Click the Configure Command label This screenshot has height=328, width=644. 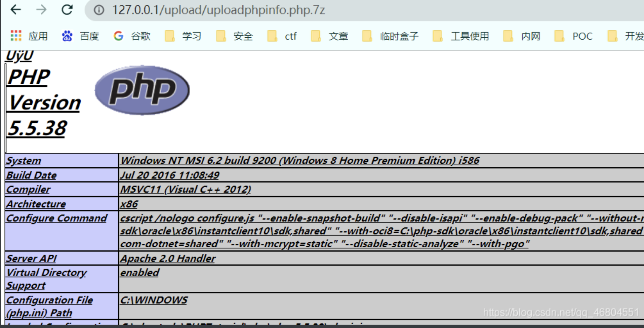pyautogui.click(x=57, y=218)
